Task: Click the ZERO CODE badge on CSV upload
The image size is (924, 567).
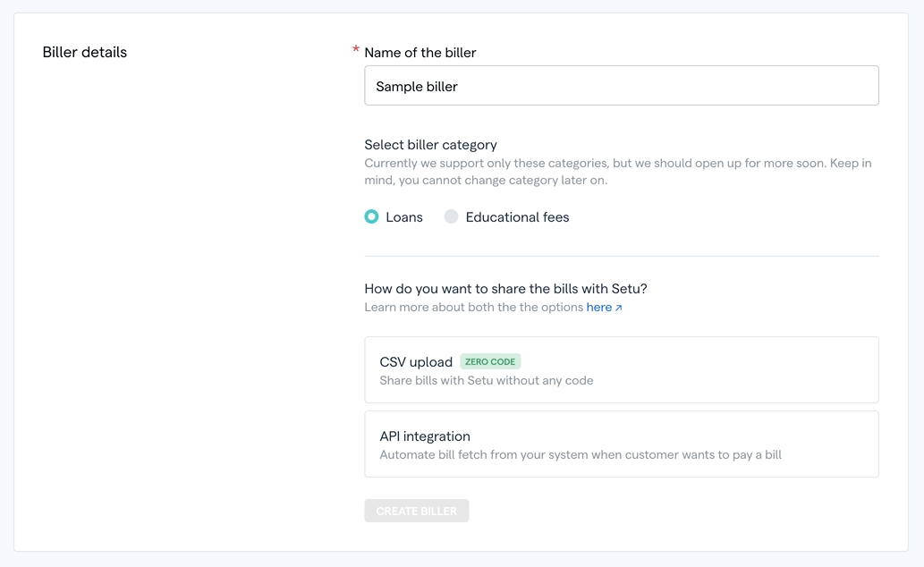Action: click(x=490, y=361)
